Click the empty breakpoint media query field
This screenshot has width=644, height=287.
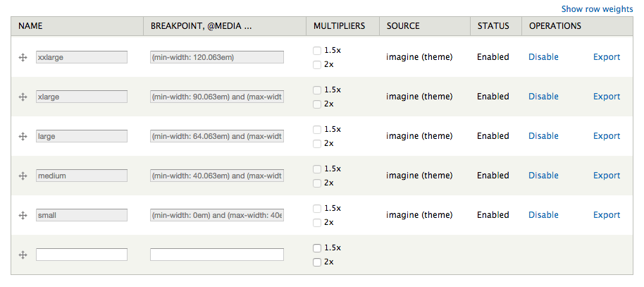[x=217, y=255]
